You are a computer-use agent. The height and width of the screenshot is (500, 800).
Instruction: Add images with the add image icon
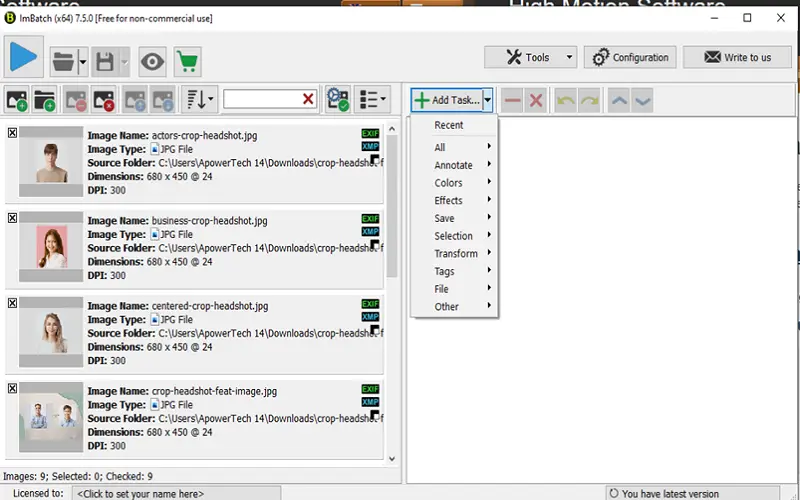[17, 99]
